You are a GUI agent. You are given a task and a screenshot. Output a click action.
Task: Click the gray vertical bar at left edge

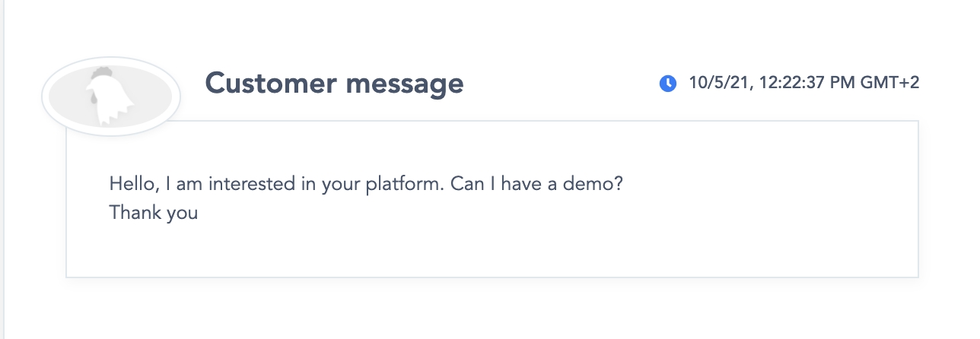tap(2, 169)
